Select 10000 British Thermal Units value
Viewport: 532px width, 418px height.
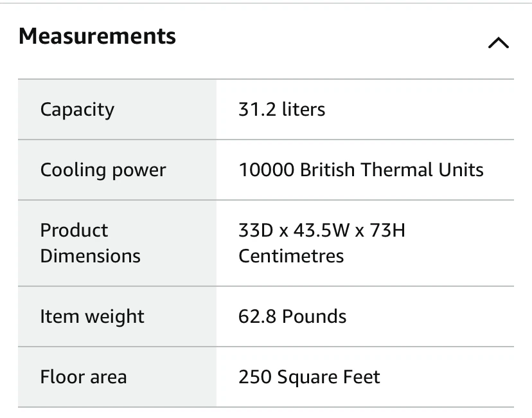pyautogui.click(x=361, y=170)
